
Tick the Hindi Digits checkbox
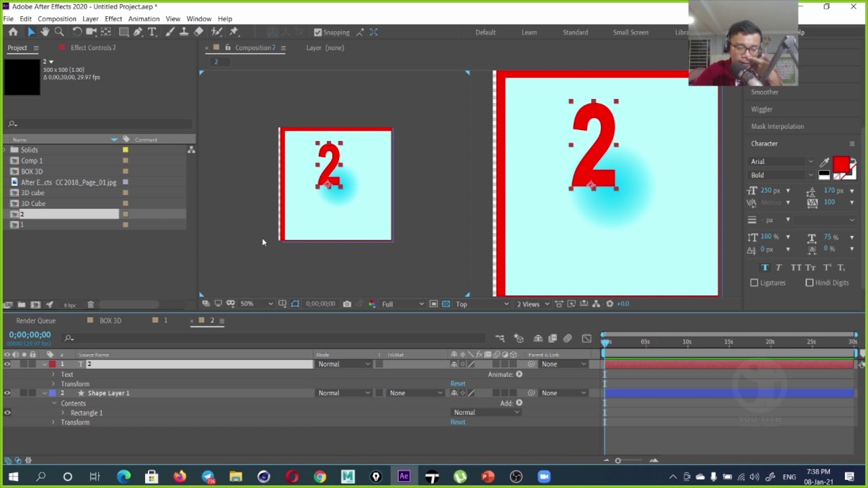pyautogui.click(x=809, y=283)
